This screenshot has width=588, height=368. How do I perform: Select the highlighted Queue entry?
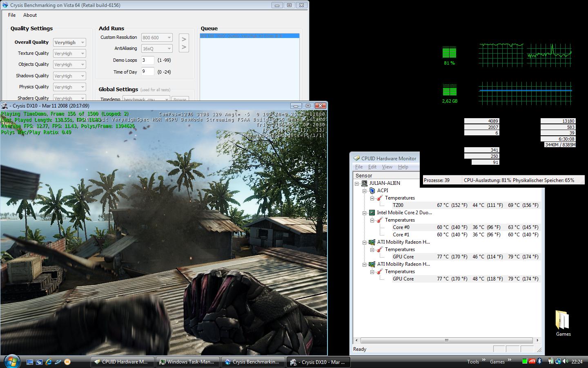coord(249,36)
